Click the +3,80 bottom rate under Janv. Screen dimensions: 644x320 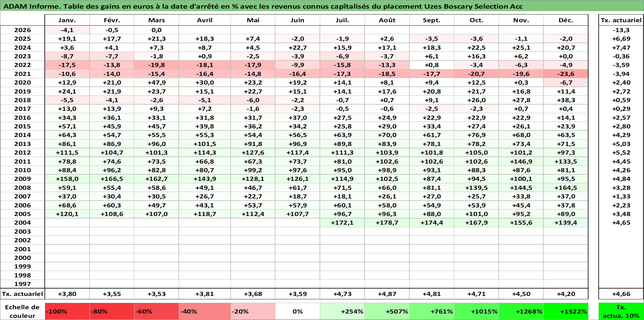pyautogui.click(x=67, y=294)
